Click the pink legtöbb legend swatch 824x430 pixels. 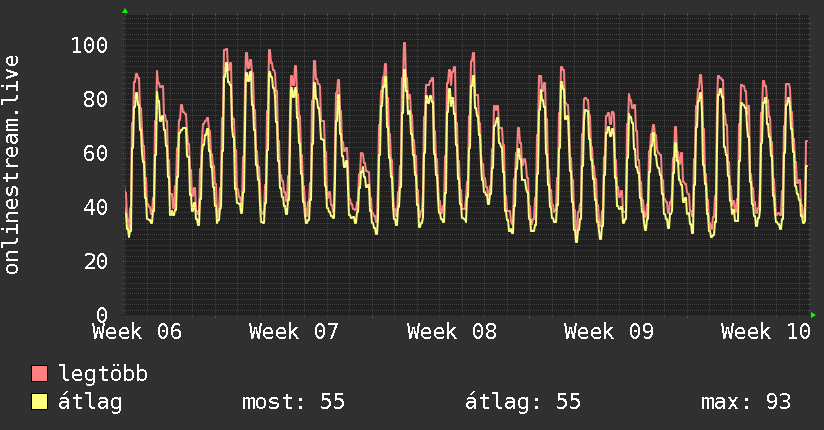pyautogui.click(x=39, y=373)
